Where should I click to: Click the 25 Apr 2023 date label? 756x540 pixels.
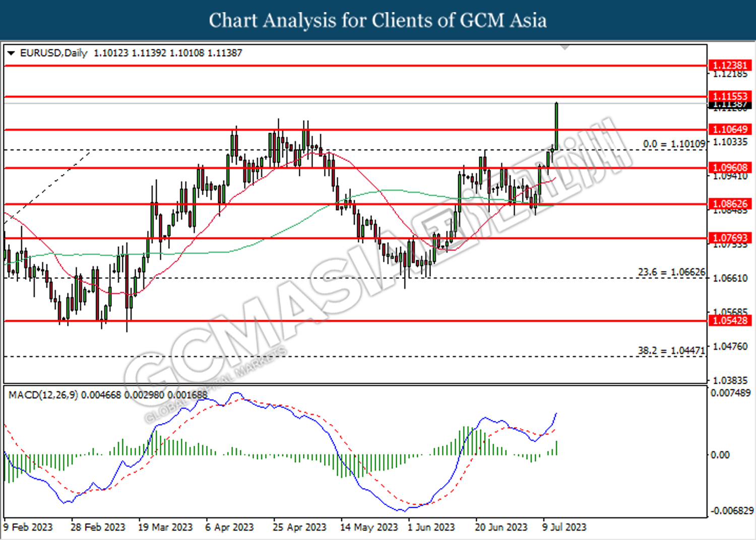[299, 527]
